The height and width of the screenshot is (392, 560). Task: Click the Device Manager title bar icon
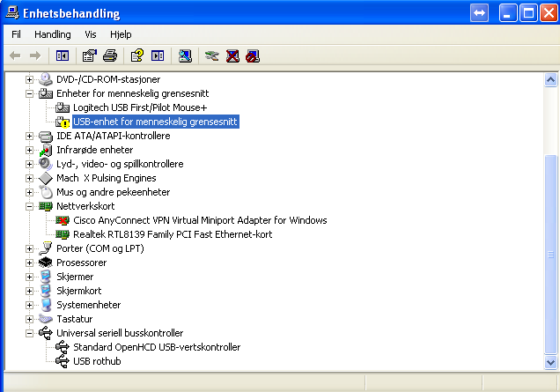coord(12,13)
